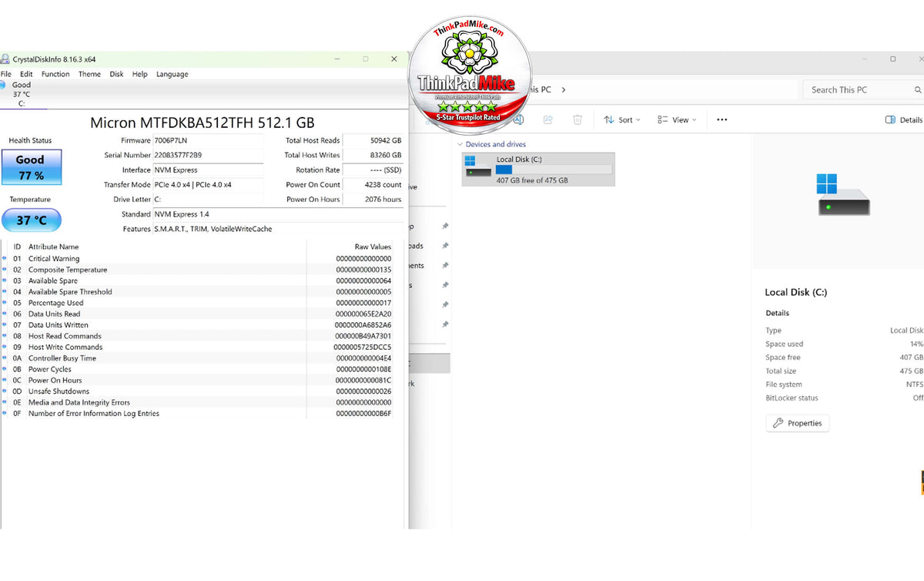The height and width of the screenshot is (581, 924).
Task: Select the Composite Temperature attribute row
Action: 202,270
